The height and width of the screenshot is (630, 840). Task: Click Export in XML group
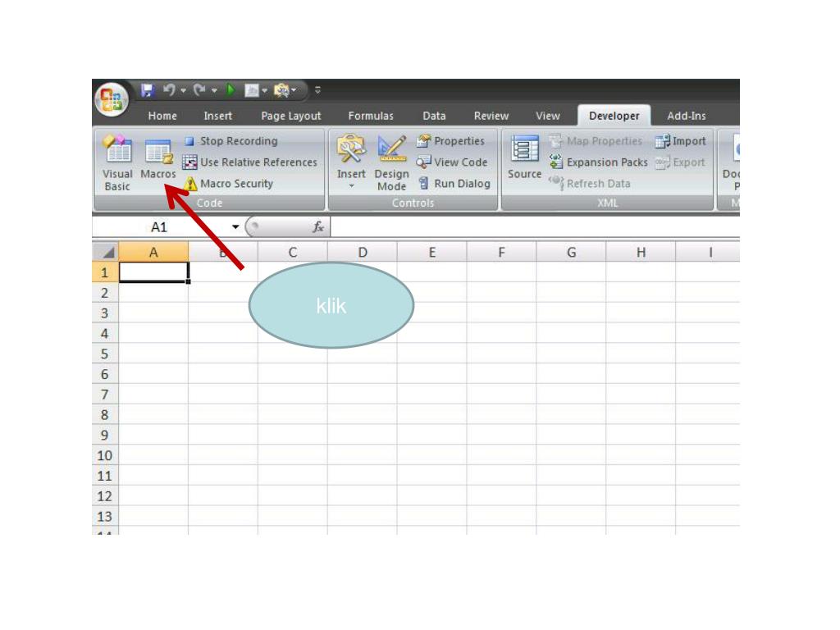tap(680, 162)
